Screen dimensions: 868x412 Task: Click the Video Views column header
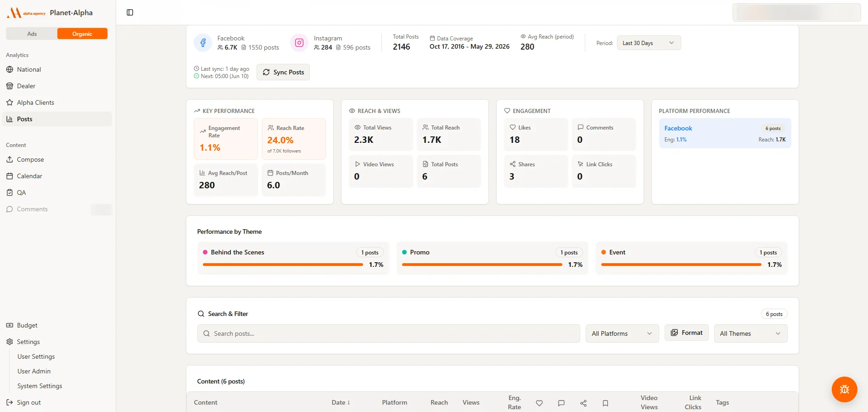pos(649,402)
